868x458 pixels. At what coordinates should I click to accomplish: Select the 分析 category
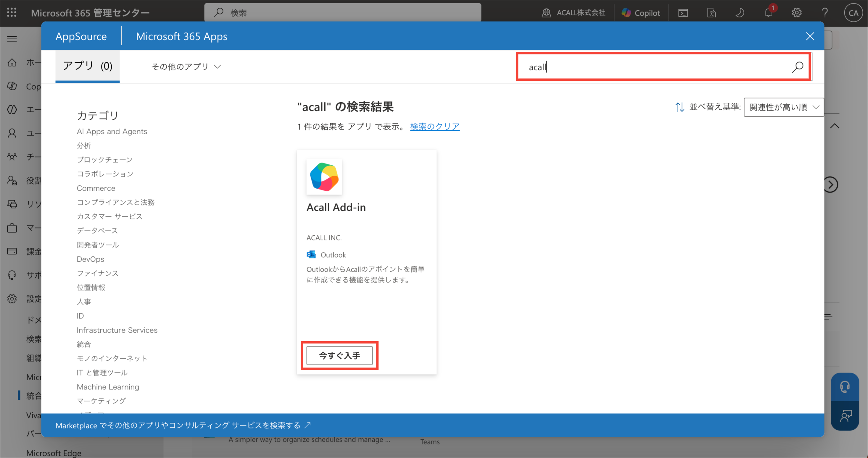[84, 146]
